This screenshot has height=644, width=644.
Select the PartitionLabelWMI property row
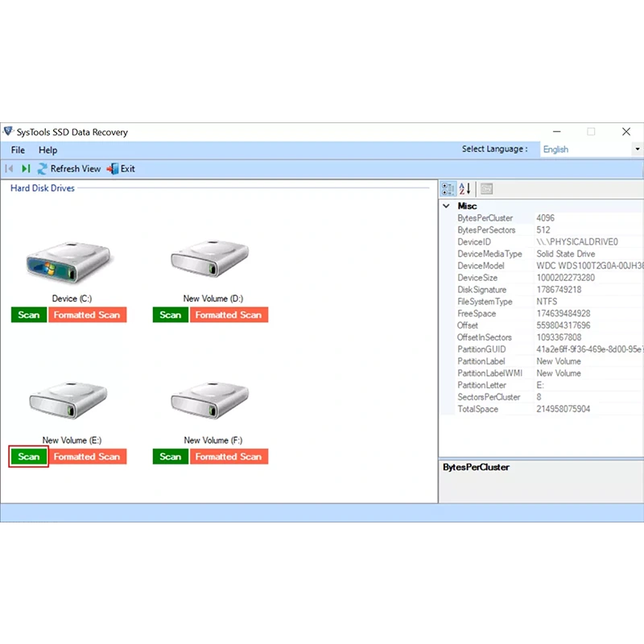coord(550,373)
